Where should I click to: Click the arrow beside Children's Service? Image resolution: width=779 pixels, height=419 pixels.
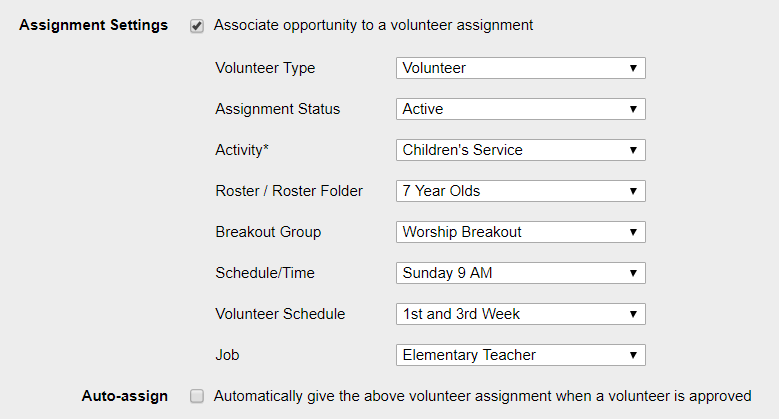tap(633, 150)
